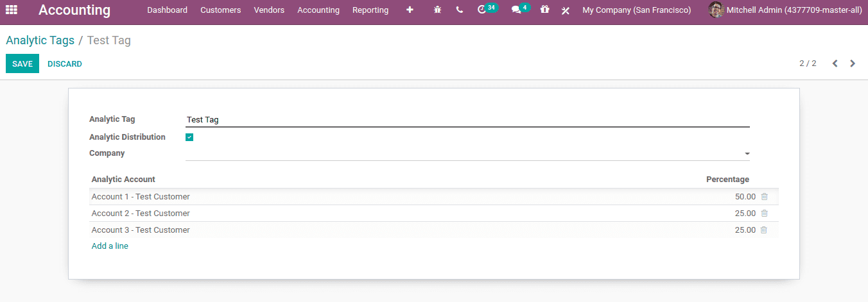Click Mitchell Admin avatar picture
The image size is (868, 302).
coord(716,10)
